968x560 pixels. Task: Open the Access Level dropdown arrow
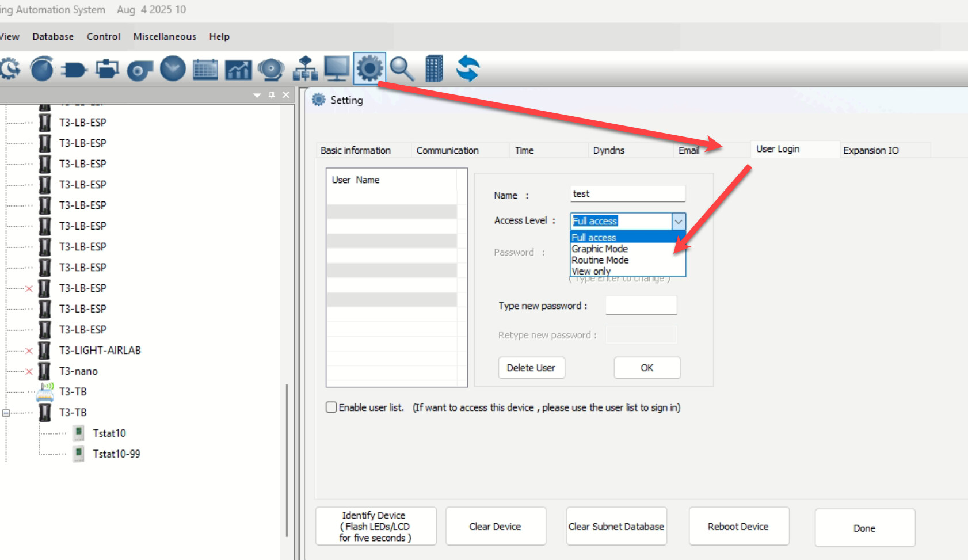point(679,222)
